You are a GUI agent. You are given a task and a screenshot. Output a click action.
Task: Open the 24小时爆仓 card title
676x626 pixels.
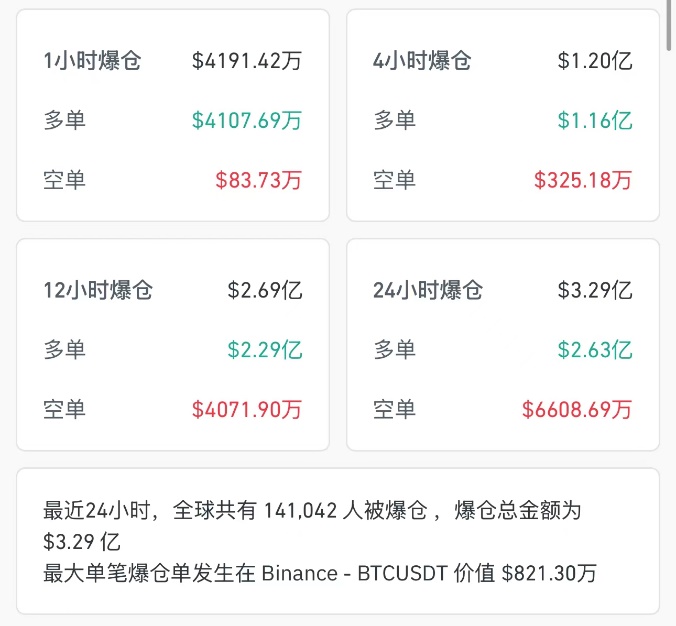click(428, 291)
